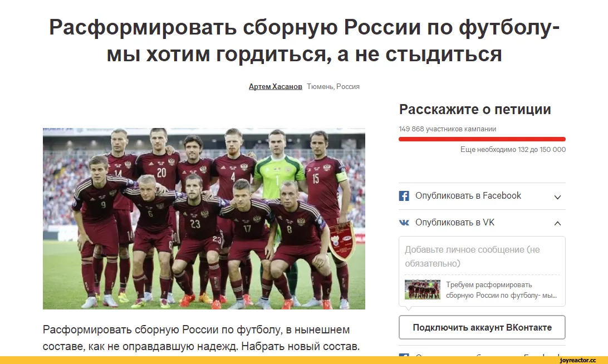Click the red signature progress bar

coord(482,139)
